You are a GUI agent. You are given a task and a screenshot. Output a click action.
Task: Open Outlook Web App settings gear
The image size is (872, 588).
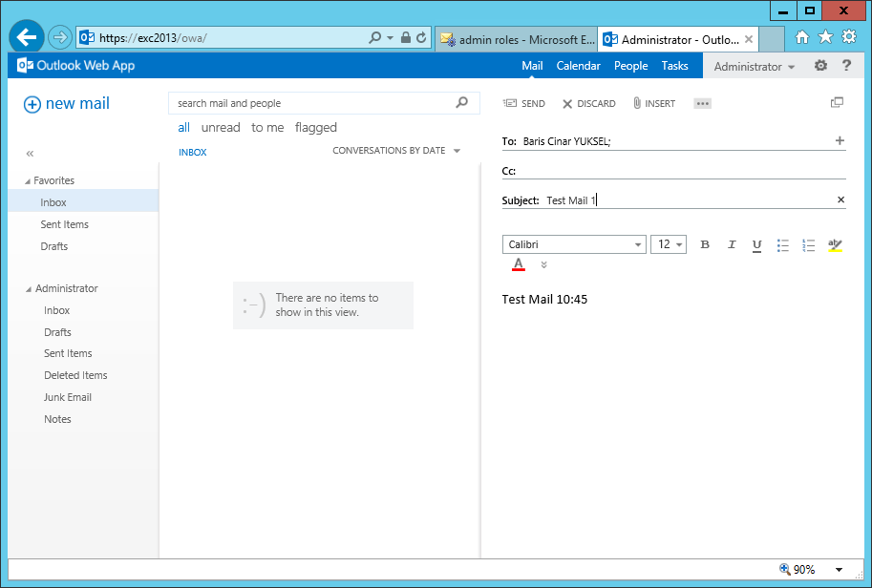point(820,66)
